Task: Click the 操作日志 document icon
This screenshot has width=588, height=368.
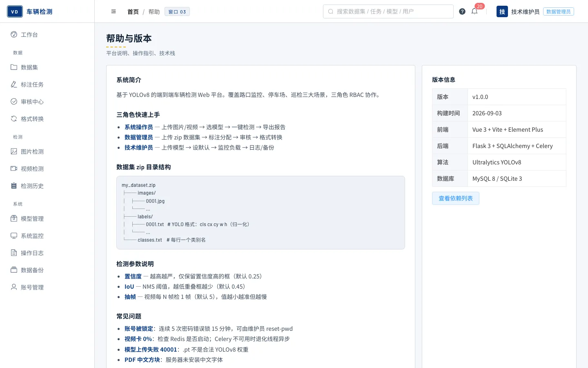Action: (14, 253)
